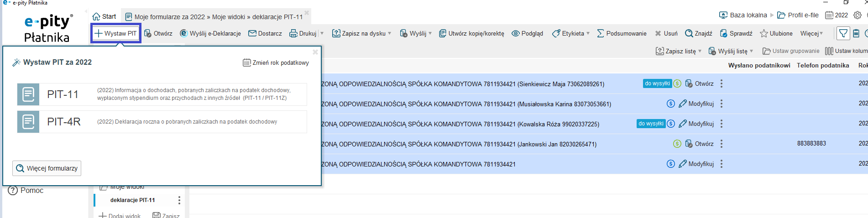Click the PIT-11 document icon
868x218 pixels.
(28, 94)
